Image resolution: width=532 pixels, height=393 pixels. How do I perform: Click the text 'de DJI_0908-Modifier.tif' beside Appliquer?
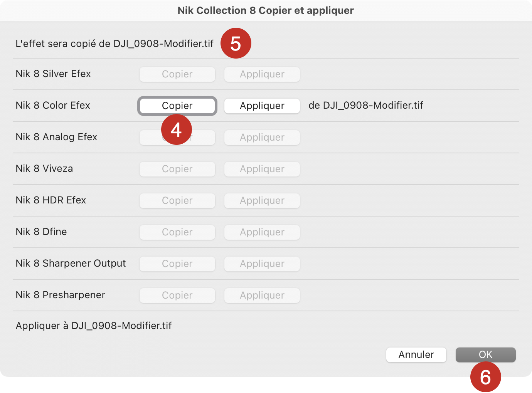366,105
